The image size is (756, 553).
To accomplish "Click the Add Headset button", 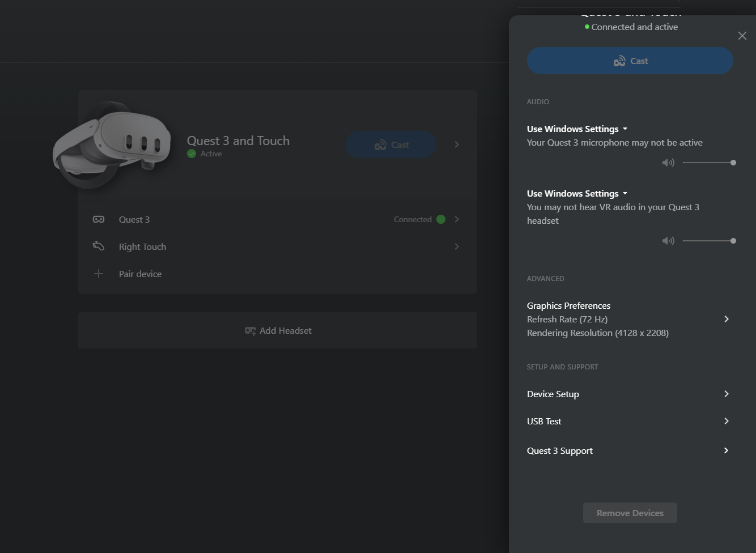I will pyautogui.click(x=277, y=330).
